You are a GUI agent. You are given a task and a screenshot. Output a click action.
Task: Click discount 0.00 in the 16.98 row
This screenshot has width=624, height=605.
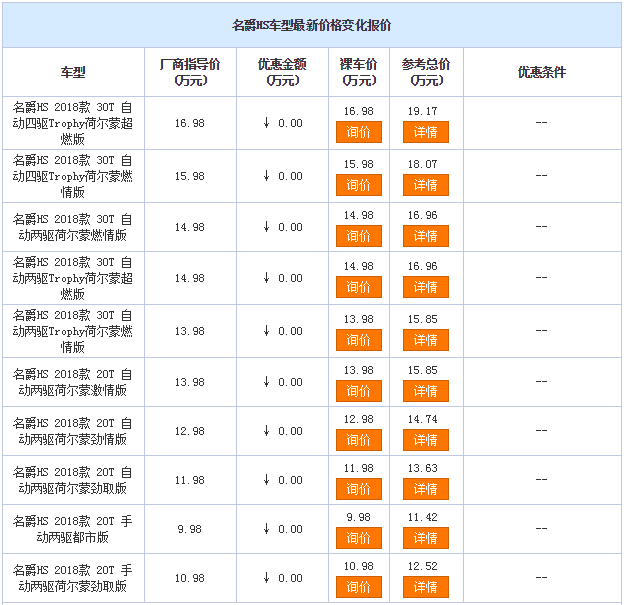291,123
